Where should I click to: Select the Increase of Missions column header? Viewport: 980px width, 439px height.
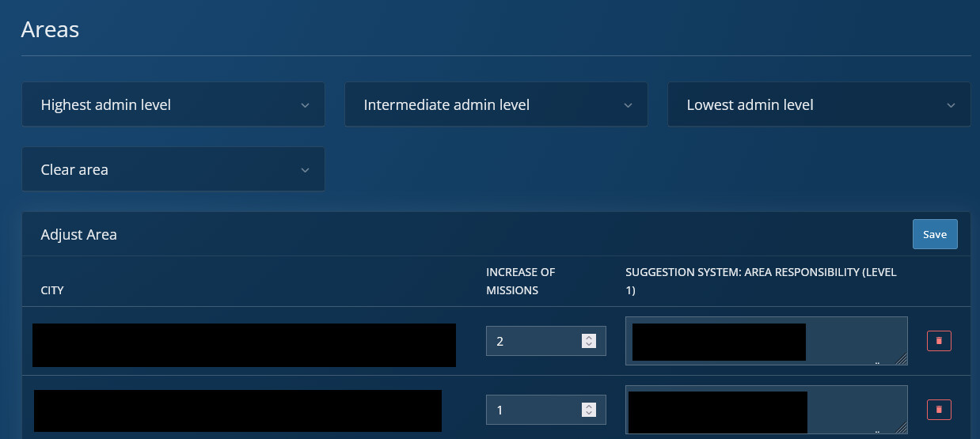520,281
